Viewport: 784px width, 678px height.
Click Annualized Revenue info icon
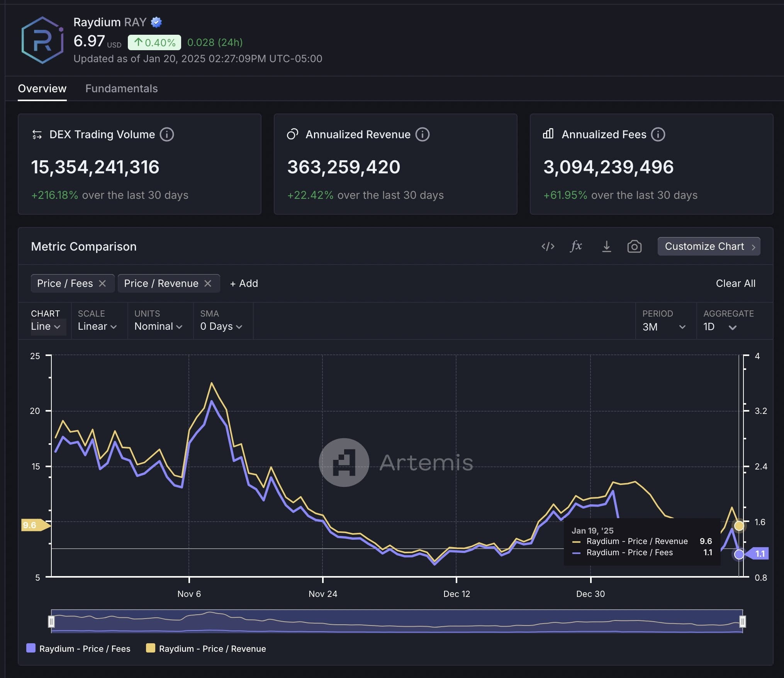[x=423, y=134]
